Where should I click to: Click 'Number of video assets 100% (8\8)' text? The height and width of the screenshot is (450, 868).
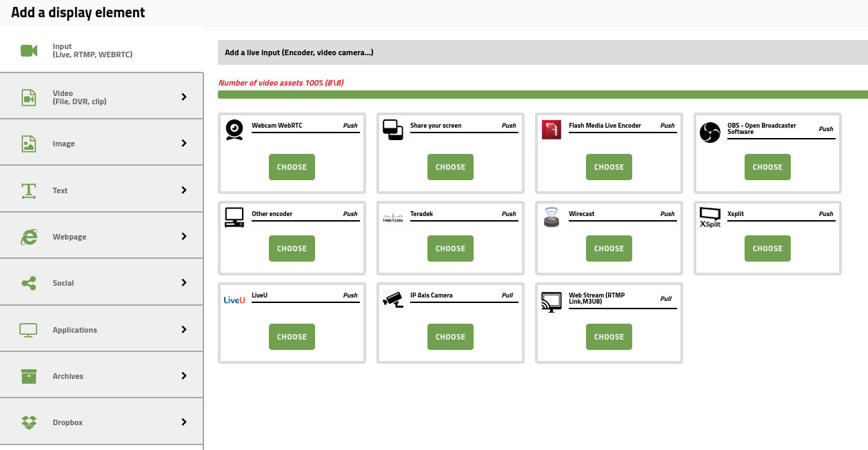(x=281, y=83)
